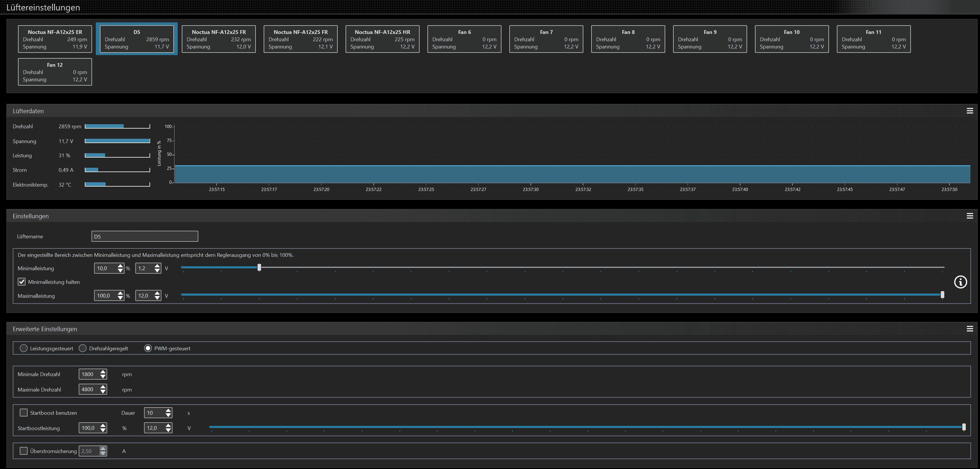Click the Lüftername text field

pyautogui.click(x=145, y=236)
